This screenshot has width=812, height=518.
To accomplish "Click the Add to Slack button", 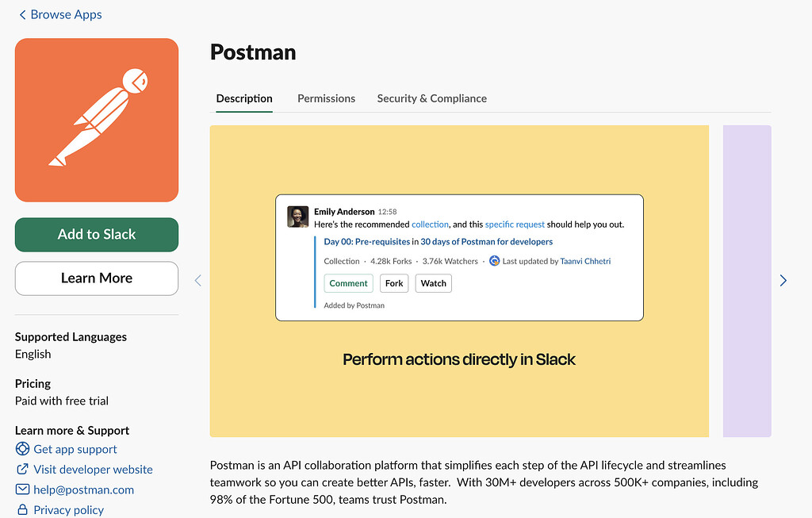I will [x=96, y=235].
